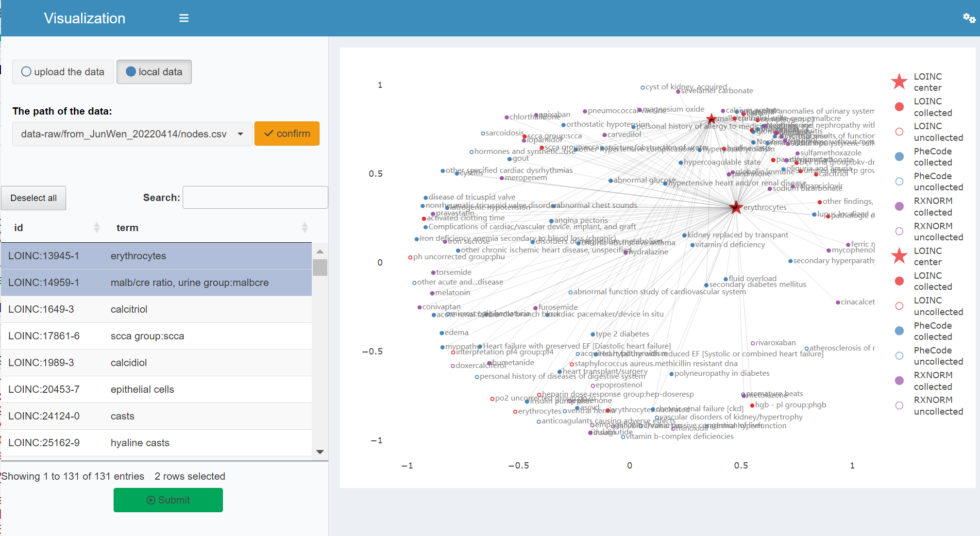Sort table by term column arrows
The image size is (980, 536).
304,227
